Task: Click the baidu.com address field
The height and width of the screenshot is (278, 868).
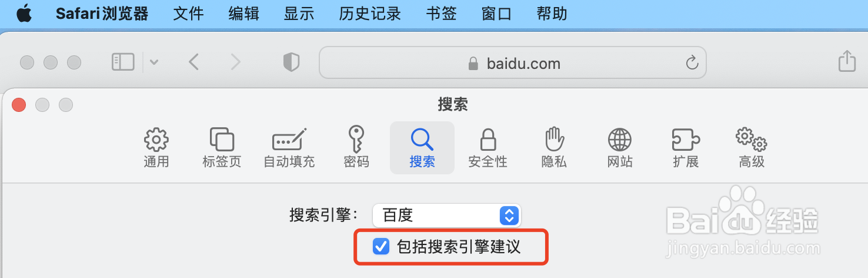Action: [x=512, y=62]
